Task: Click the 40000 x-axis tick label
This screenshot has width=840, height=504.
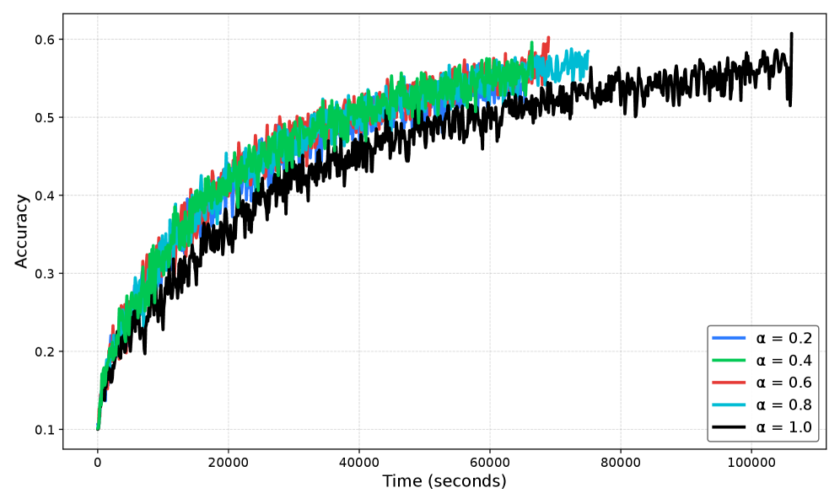Action: pos(359,462)
